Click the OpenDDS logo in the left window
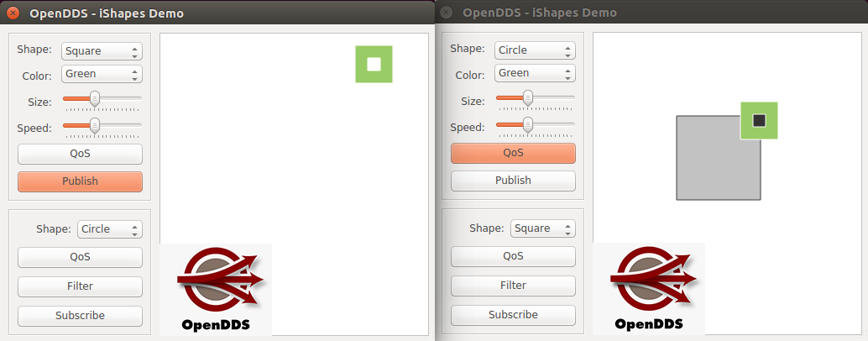Image resolution: width=868 pixels, height=341 pixels. pos(216,289)
